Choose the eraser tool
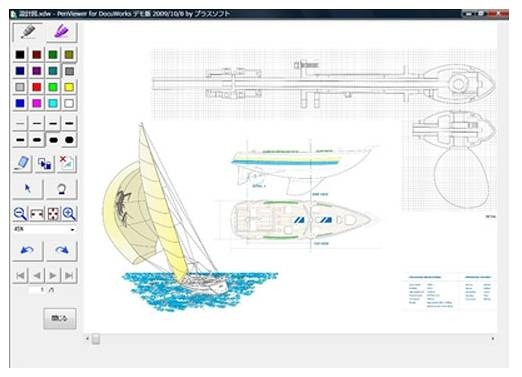Image resolution: width=522 pixels, height=377 pixels. point(22,163)
